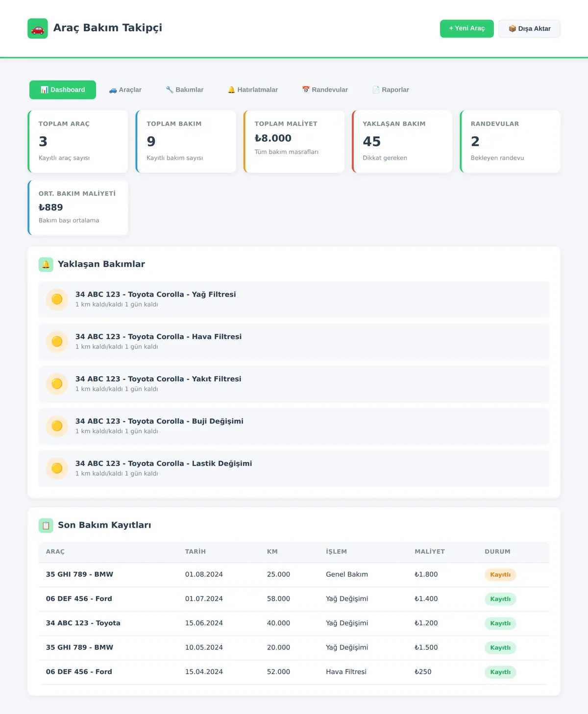The width and height of the screenshot is (588, 714).
Task: Click the Kayıtlı badge in the 15.04.2024 row
Action: pos(500,672)
